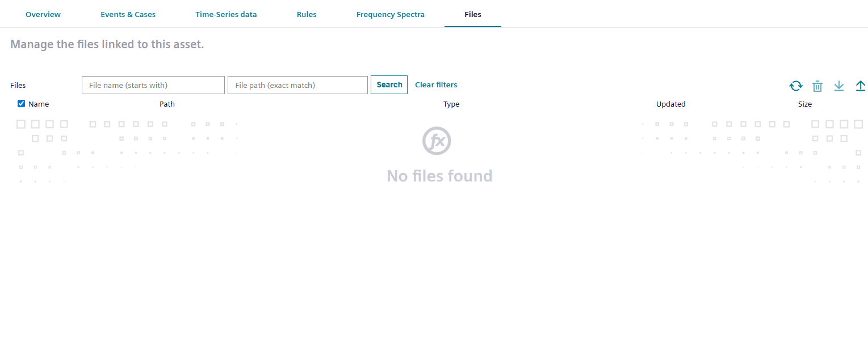The height and width of the screenshot is (363, 868).
Task: Click the download files icon
Action: tap(839, 86)
